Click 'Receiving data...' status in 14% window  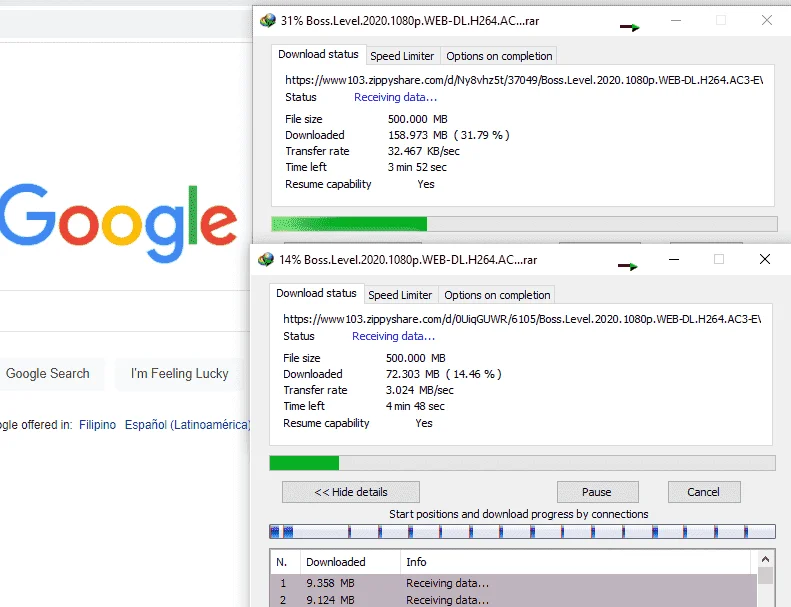coord(393,337)
